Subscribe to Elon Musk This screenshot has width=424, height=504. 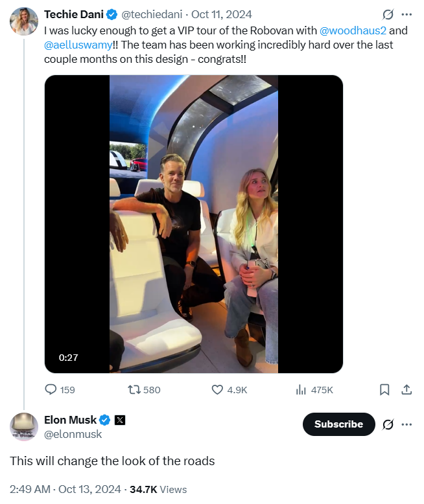click(x=338, y=424)
